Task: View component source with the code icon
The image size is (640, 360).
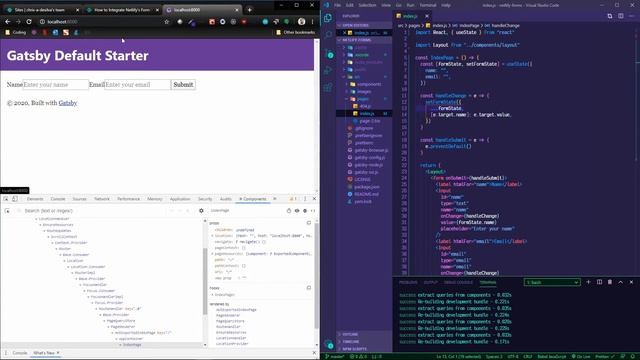Action: tap(313, 211)
